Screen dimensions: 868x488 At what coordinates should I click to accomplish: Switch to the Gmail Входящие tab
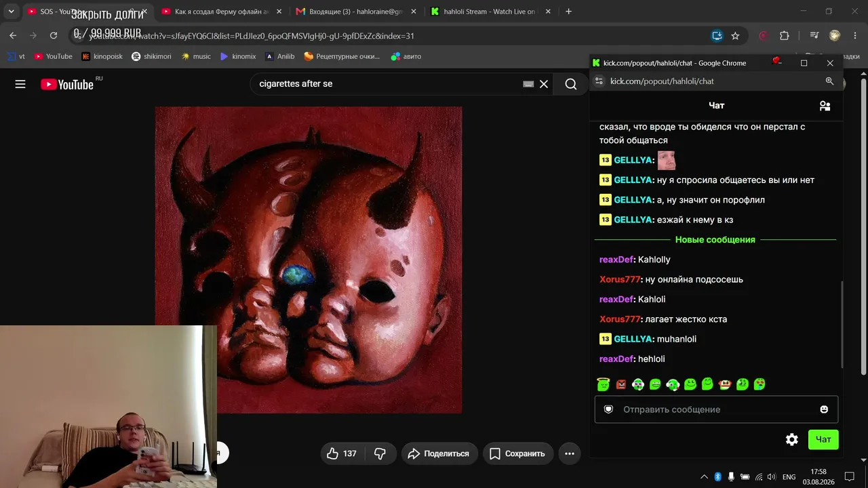coord(354,12)
